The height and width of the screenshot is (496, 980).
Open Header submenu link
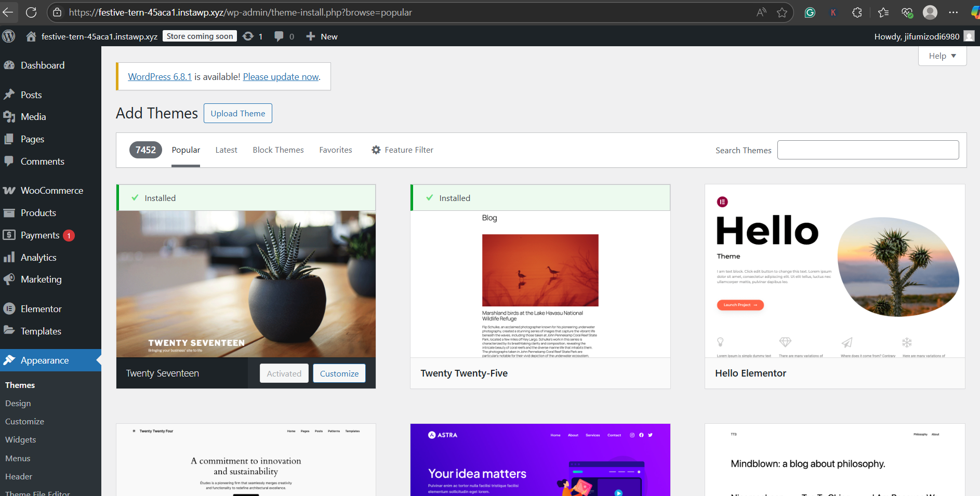(x=19, y=477)
